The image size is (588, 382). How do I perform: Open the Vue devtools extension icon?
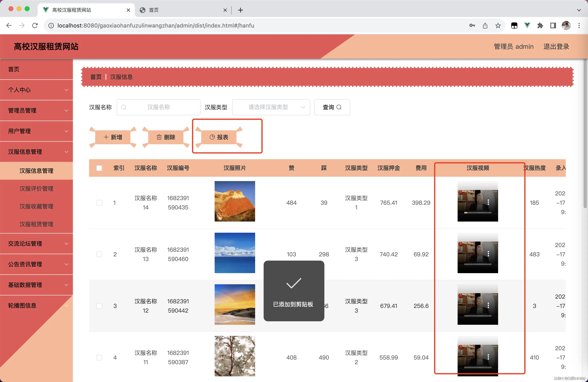[527, 25]
